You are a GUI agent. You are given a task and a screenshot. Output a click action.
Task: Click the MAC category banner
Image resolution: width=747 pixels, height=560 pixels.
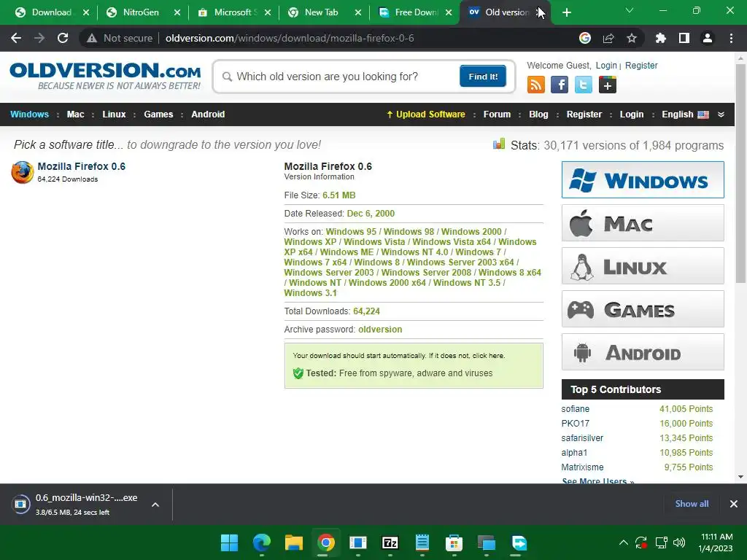click(643, 223)
